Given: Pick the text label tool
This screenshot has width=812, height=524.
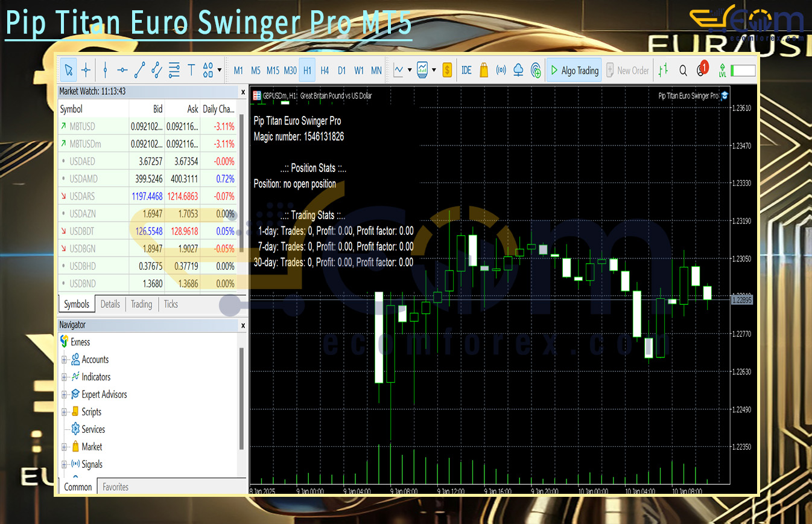Looking at the screenshot, I should [x=191, y=71].
